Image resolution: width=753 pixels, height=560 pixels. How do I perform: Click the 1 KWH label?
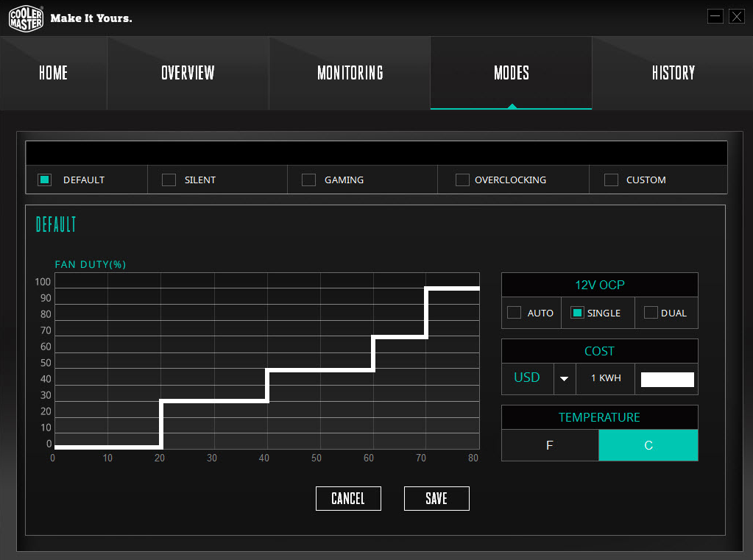coord(606,378)
